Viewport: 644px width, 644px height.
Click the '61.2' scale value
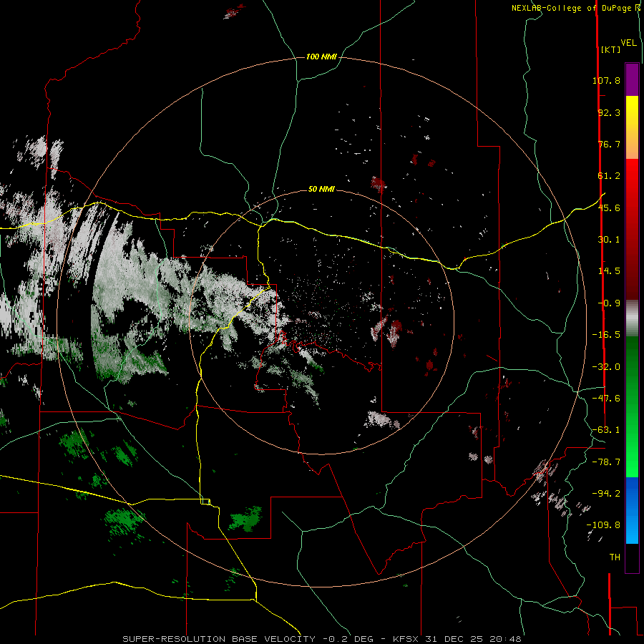pos(609,176)
